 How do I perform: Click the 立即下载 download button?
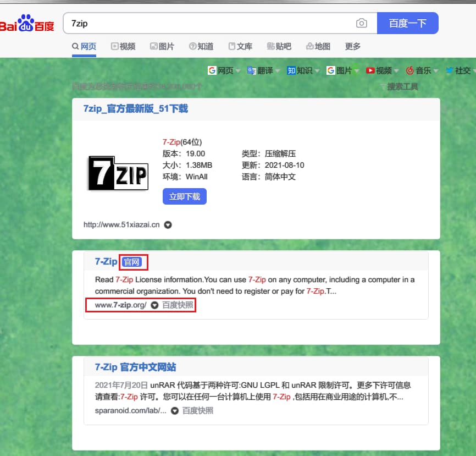click(185, 196)
